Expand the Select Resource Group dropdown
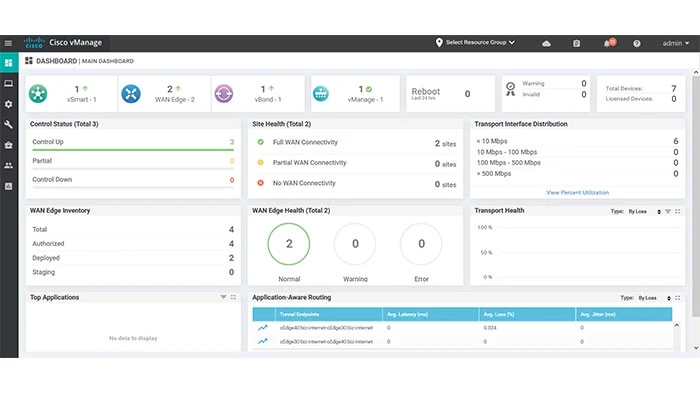The height and width of the screenshot is (394, 700). 475,42
